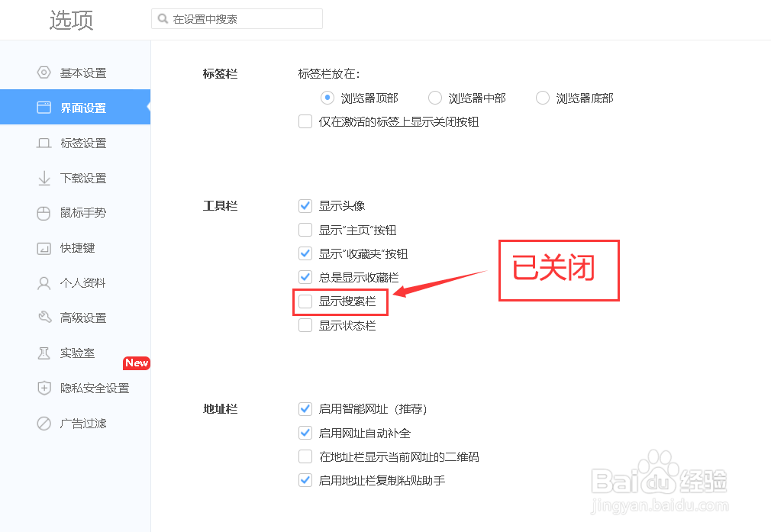771x532 pixels.
Task: Click the 在设置中搜索 input field
Action: [x=237, y=18]
